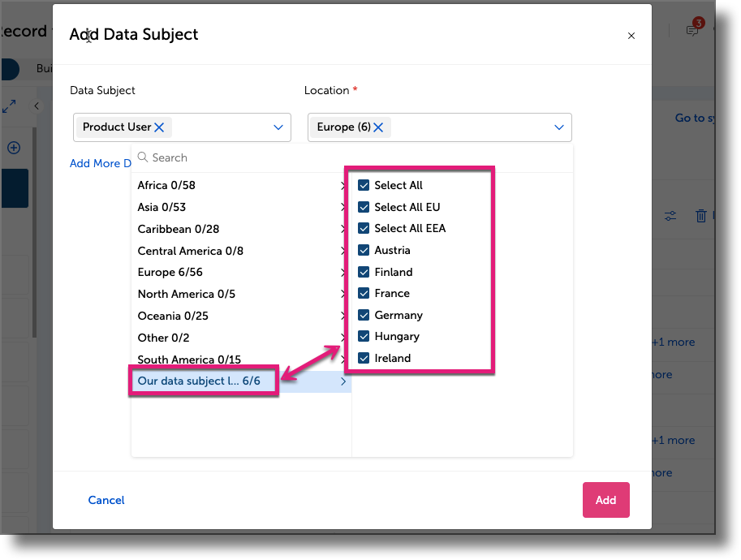Click the filter adjustments icon above the table

point(670,216)
